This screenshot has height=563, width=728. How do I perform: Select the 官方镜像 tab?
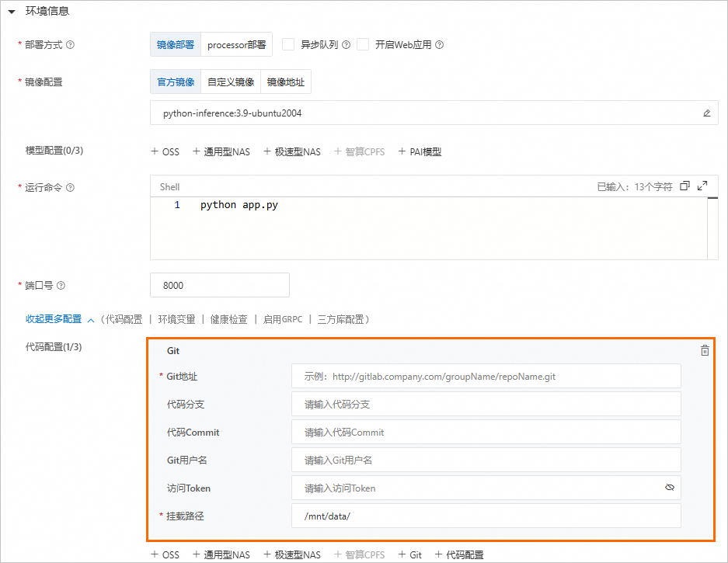point(176,82)
